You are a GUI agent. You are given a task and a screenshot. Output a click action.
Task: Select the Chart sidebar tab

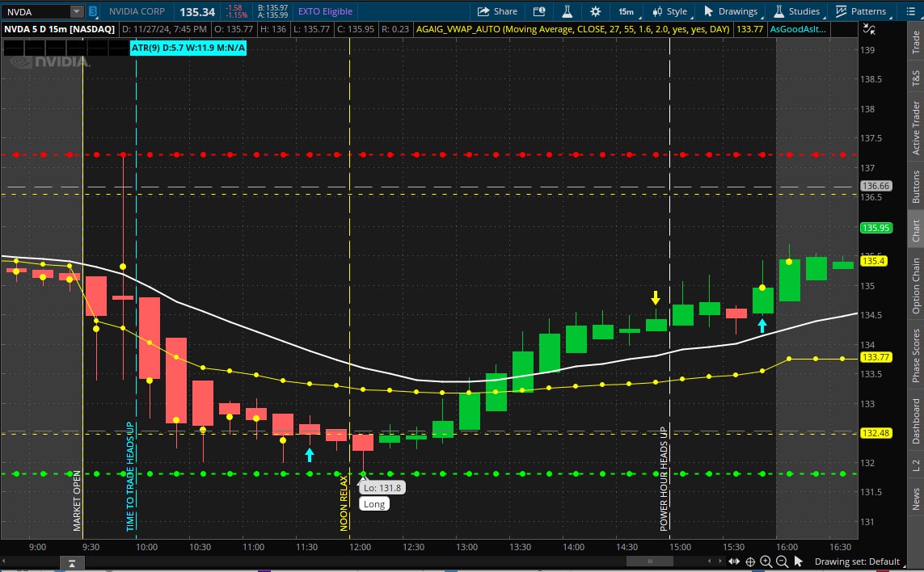(916, 230)
